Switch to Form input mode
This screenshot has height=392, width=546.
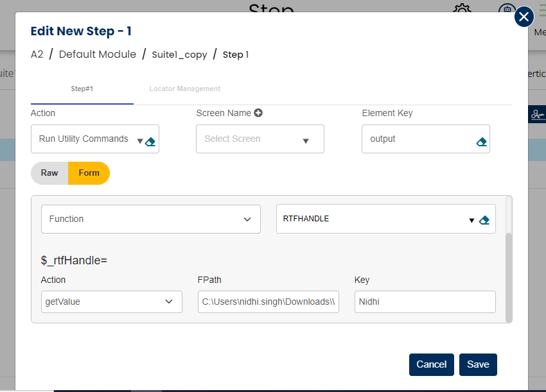89,173
